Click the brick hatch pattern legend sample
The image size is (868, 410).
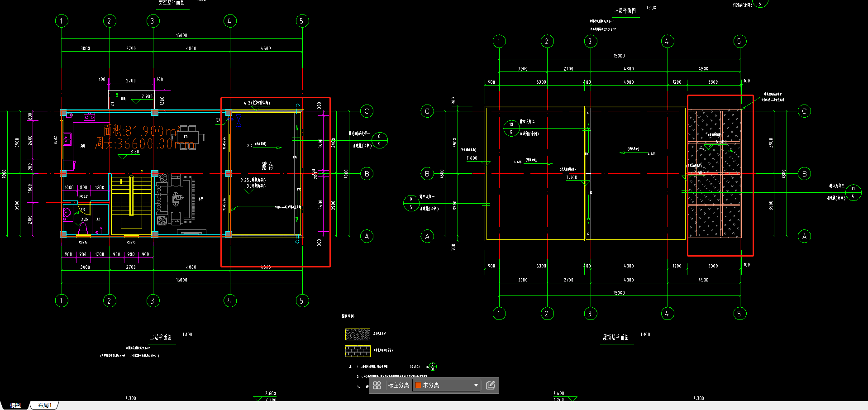pyautogui.click(x=358, y=351)
